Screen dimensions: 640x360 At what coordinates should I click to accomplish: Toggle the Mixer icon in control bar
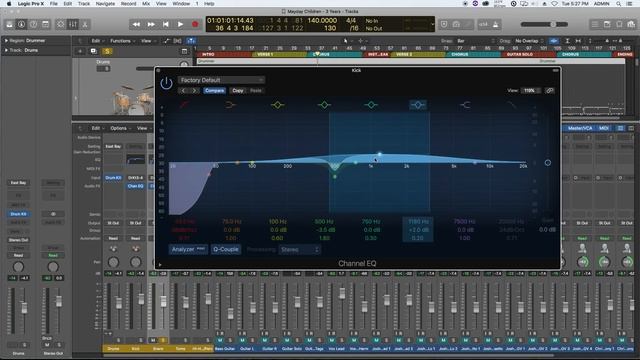pos(73,24)
